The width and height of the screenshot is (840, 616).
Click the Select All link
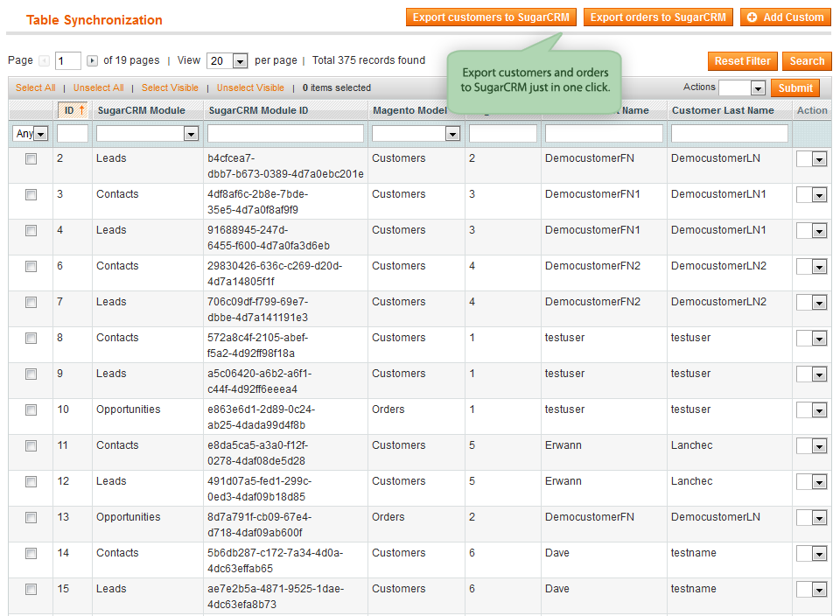(x=35, y=87)
